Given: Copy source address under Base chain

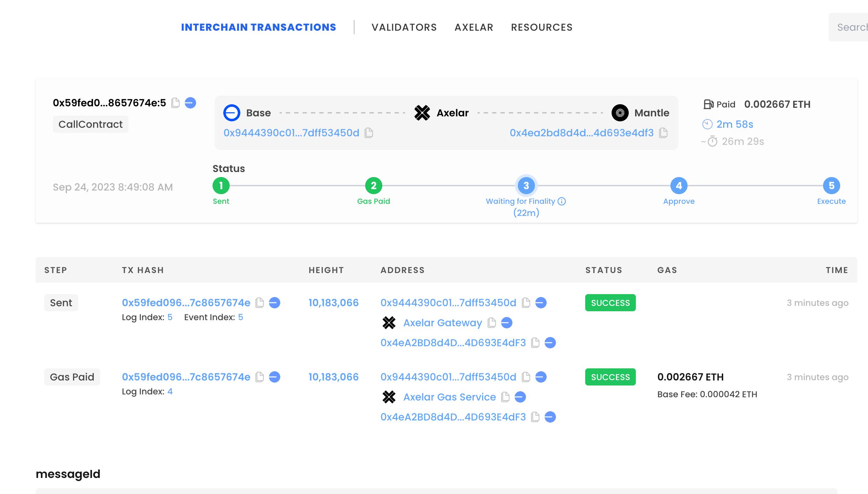Looking at the screenshot, I should (369, 133).
